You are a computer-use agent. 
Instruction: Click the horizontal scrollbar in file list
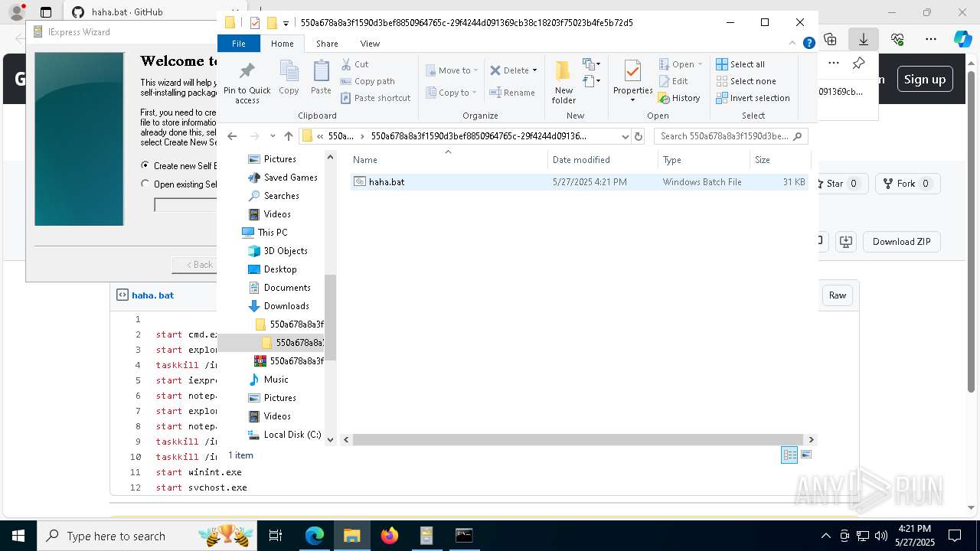click(x=577, y=439)
